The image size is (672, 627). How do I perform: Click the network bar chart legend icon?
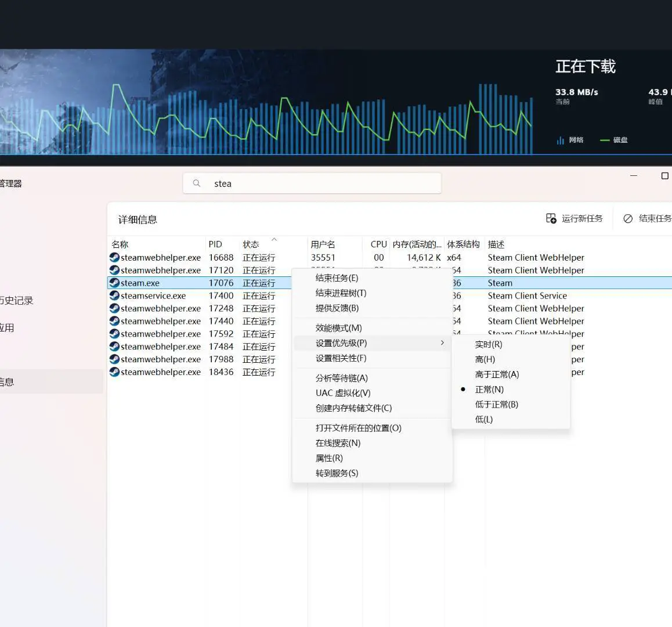click(x=560, y=140)
